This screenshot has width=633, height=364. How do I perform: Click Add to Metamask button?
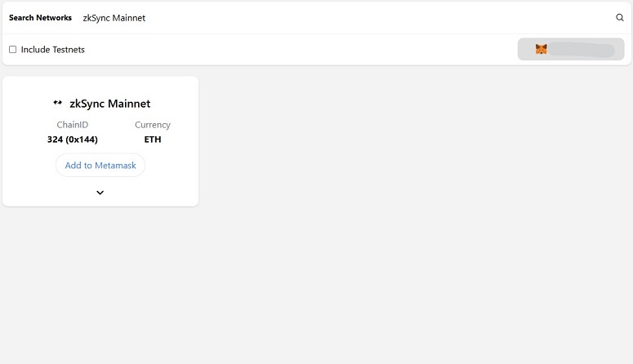100,165
